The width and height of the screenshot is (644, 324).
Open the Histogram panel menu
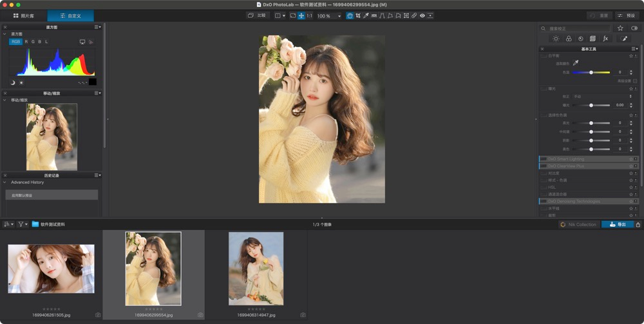[98, 27]
